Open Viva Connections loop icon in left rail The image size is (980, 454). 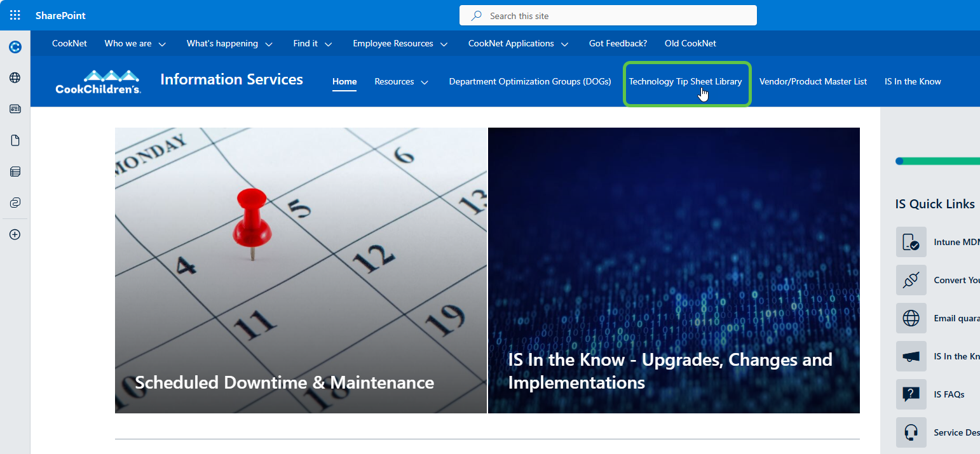[x=15, y=203]
